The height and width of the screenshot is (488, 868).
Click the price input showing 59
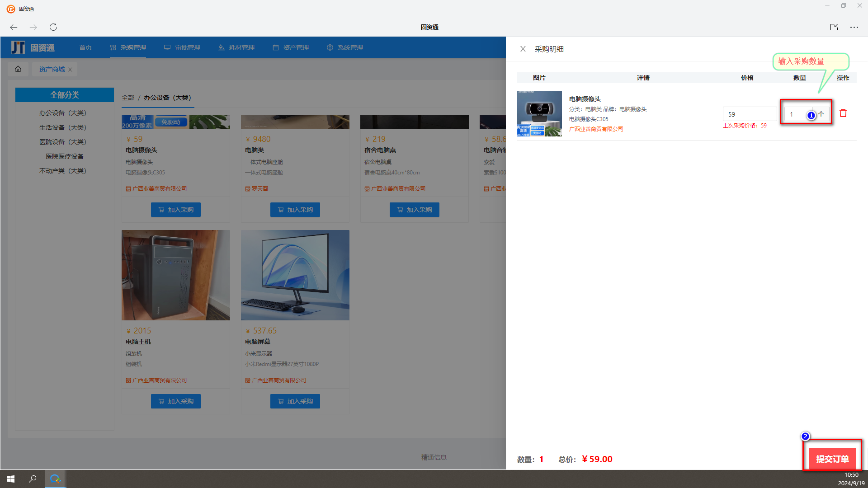[x=750, y=114]
